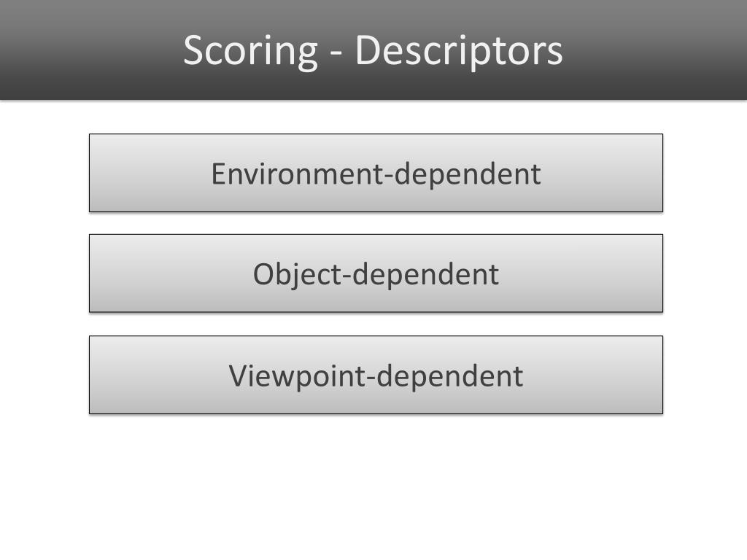Image resolution: width=747 pixels, height=560 pixels.
Task: Click the word Object in the middle box
Action: [297, 275]
